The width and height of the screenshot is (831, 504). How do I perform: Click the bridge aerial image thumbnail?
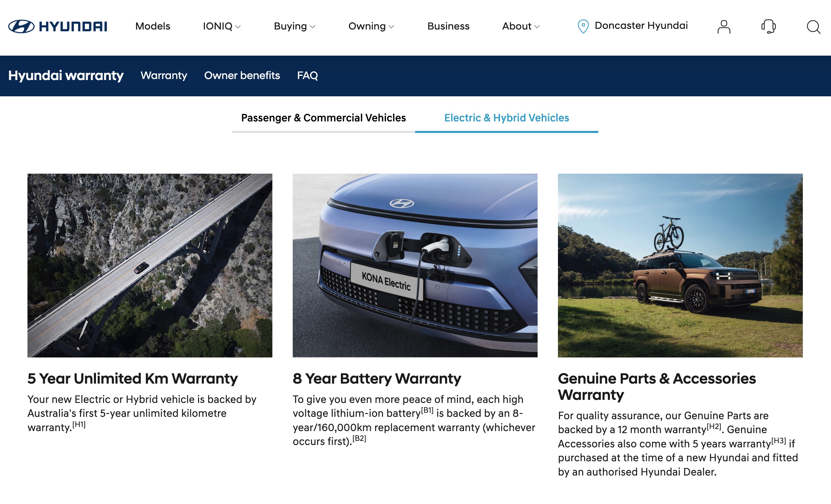point(150,265)
